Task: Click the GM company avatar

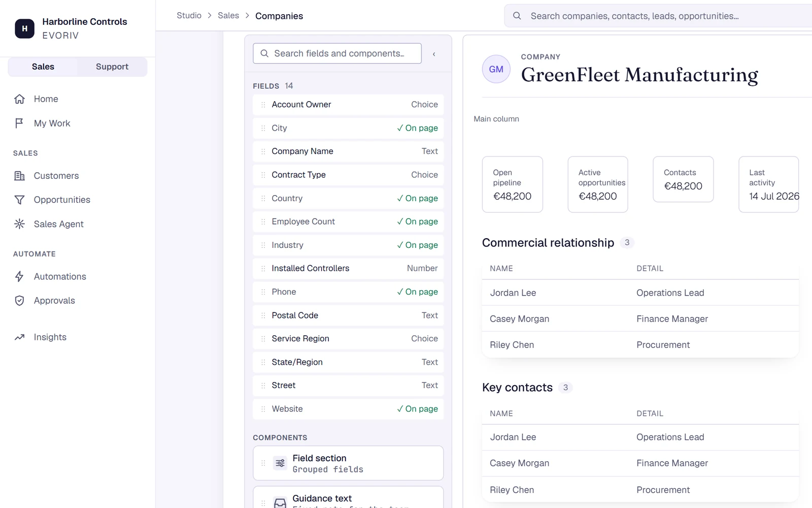Action: (496, 69)
